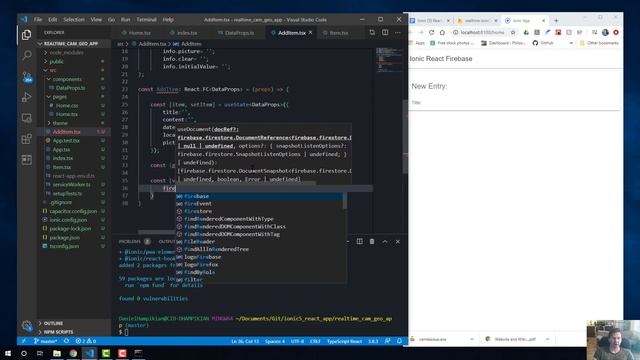640x360 pixels.
Task: Reload the page in Chrome
Action: (x=431, y=32)
